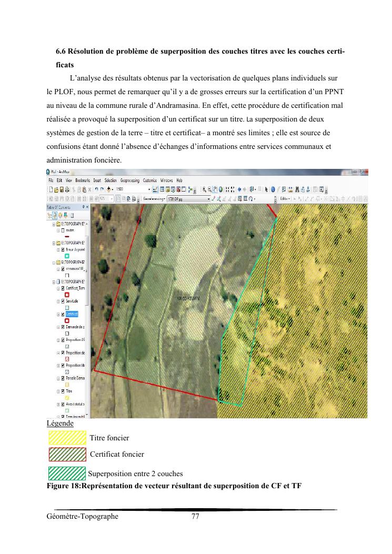392x554 pixels.
Task: Click the yellow Titre layer symbol swatch
Action: 67,398
